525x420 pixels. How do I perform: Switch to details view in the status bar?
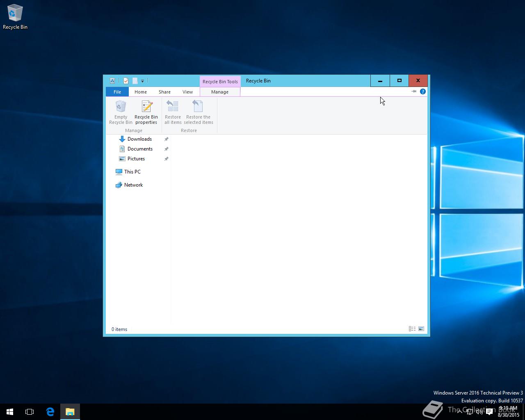coord(412,329)
